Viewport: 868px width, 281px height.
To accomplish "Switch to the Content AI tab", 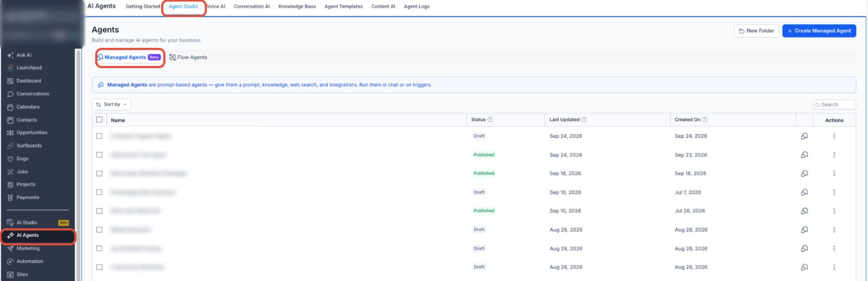I will (x=383, y=7).
